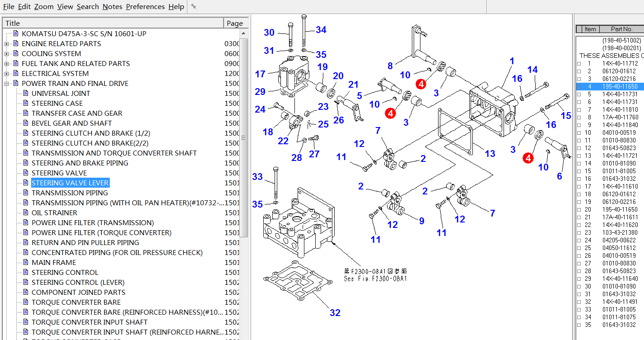Viewport: 644px width, 340px height.
Task: Click the Title column header
Action: pyautogui.click(x=113, y=23)
